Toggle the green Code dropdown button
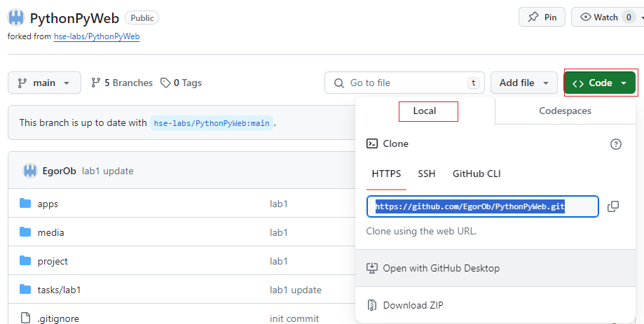 [x=600, y=83]
